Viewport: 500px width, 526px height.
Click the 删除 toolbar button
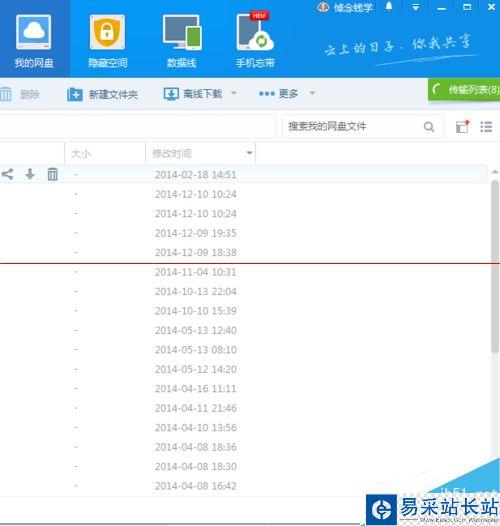(x=20, y=94)
